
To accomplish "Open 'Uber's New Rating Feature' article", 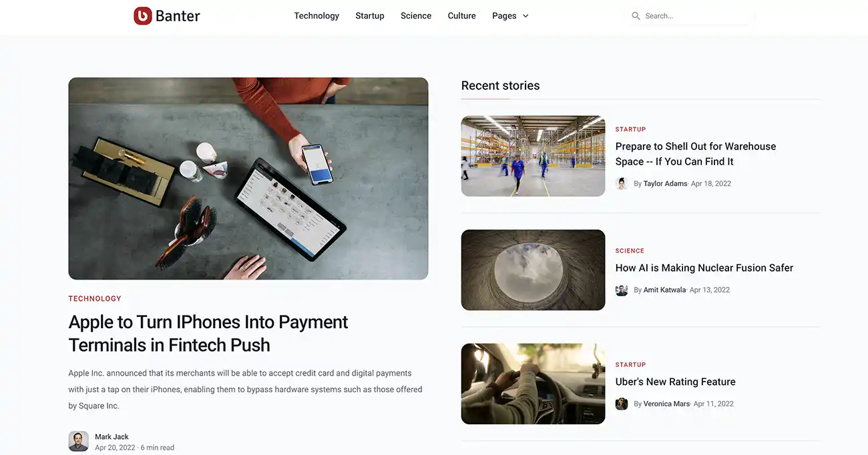I will pos(676,382).
